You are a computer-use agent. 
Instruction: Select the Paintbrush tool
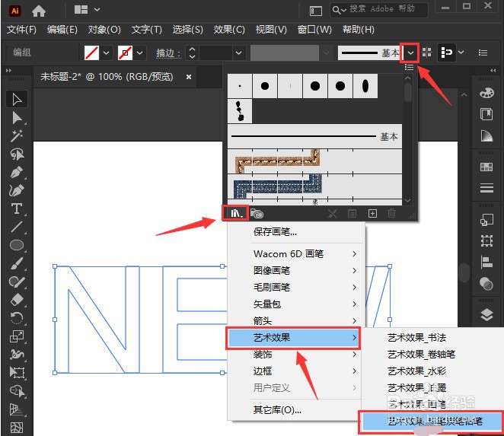click(x=17, y=263)
